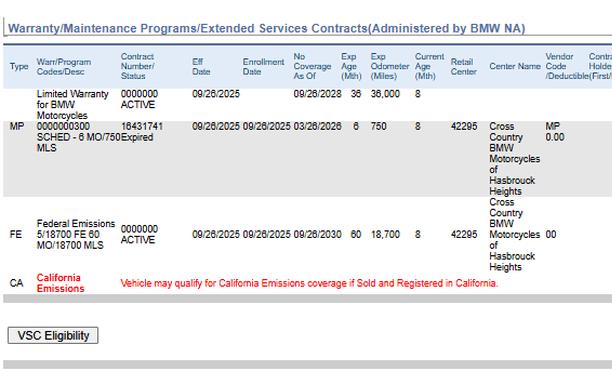This screenshot has width=612, height=383.
Task: Click contract number 16431741 Expired
Action: click(x=142, y=132)
